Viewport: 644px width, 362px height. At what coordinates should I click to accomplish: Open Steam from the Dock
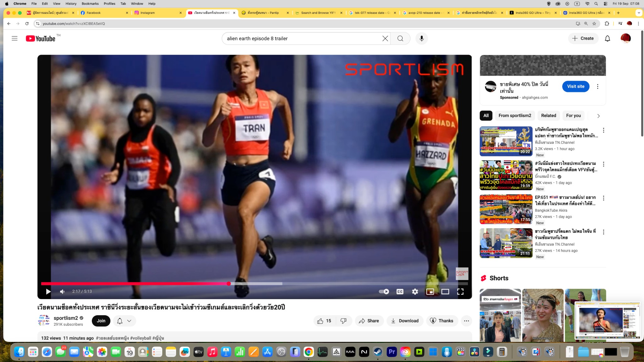coord(378,352)
